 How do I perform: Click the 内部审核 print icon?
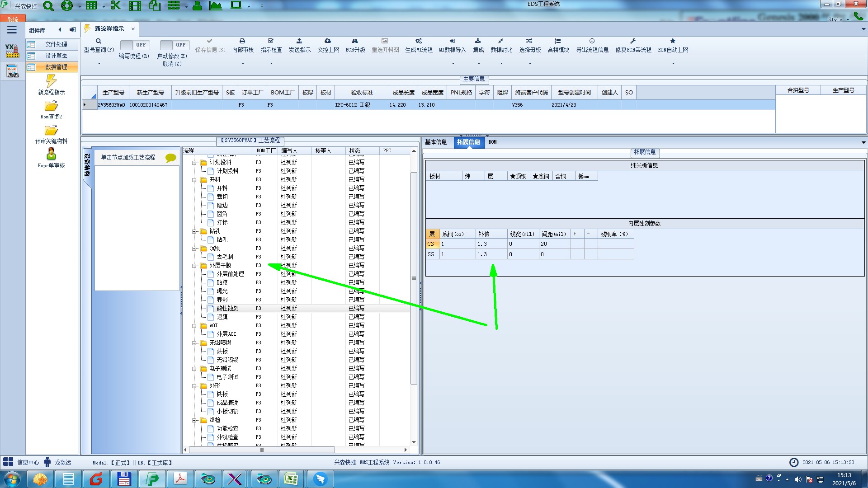[x=242, y=41]
